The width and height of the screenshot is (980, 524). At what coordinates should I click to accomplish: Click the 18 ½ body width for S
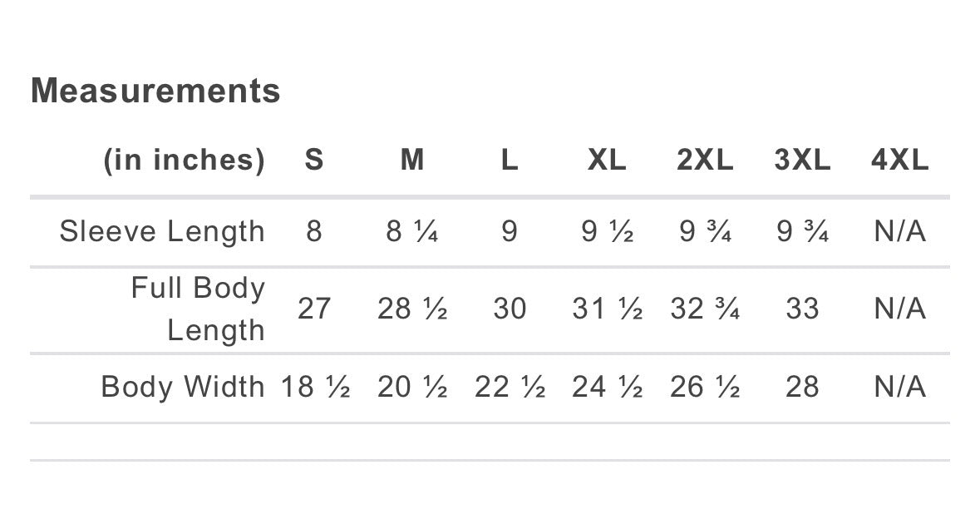[x=315, y=387]
